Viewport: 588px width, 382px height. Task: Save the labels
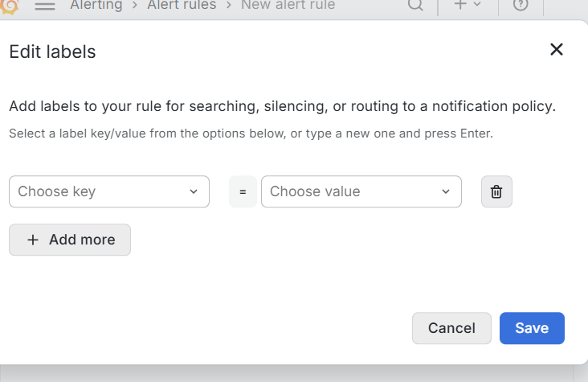[532, 328]
